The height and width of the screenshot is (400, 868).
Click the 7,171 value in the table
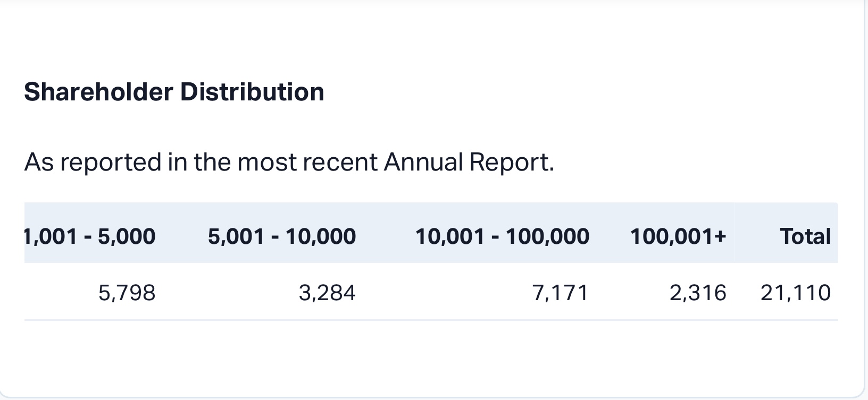pos(561,293)
